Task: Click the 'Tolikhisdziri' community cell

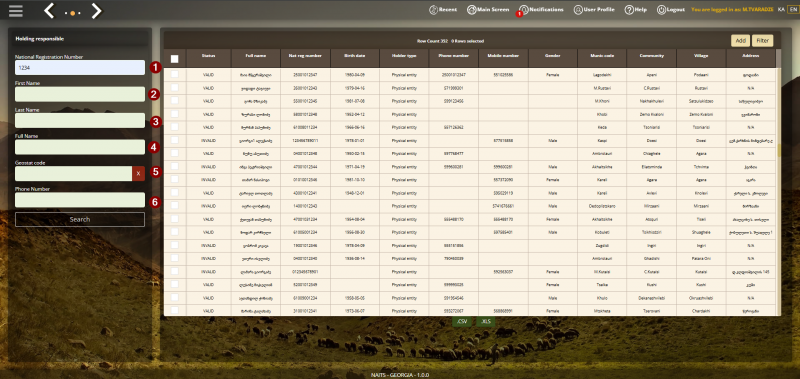Action: click(x=652, y=232)
